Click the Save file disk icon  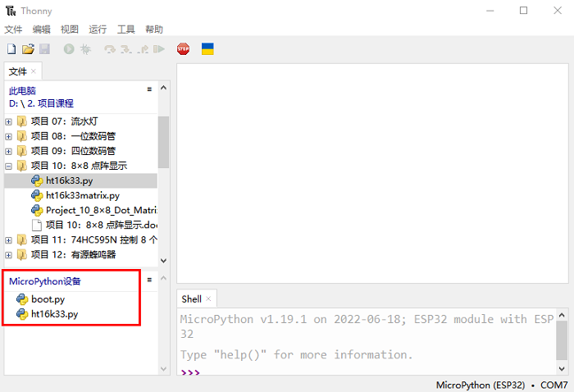44,49
